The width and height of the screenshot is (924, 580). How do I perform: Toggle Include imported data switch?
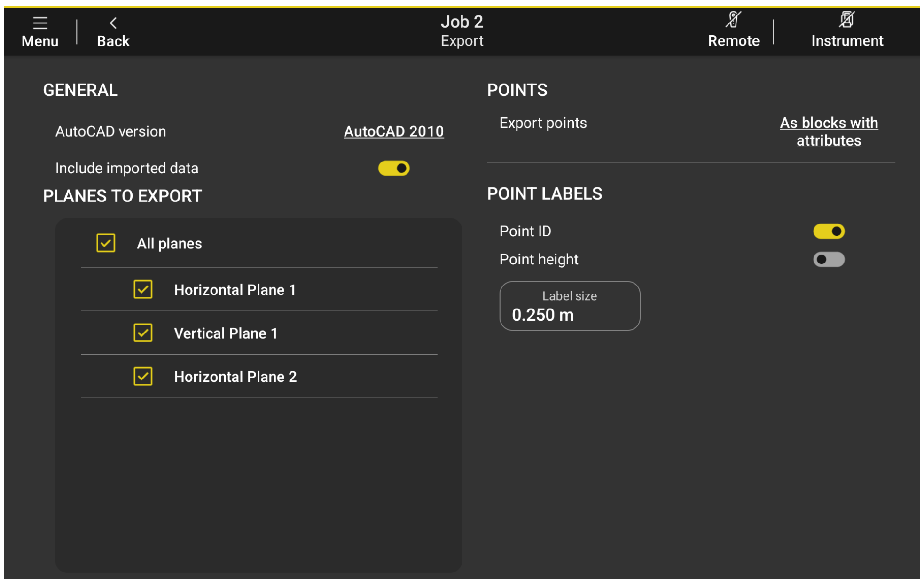point(393,168)
